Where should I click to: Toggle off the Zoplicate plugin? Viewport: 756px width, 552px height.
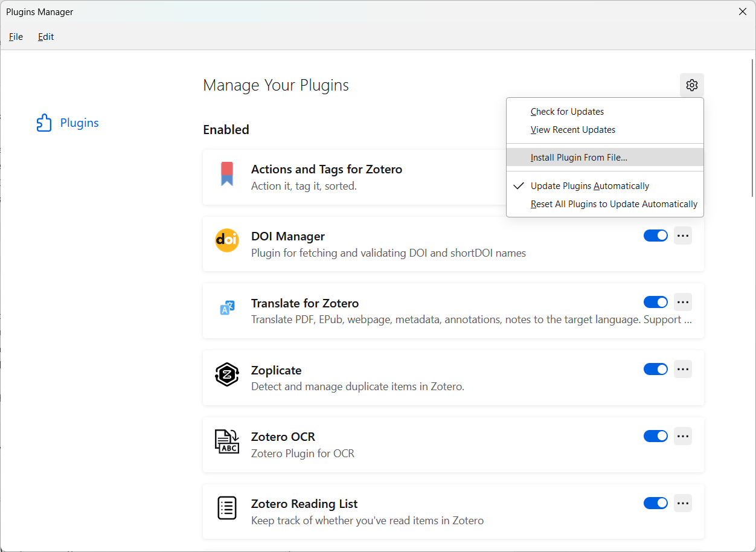coord(655,369)
